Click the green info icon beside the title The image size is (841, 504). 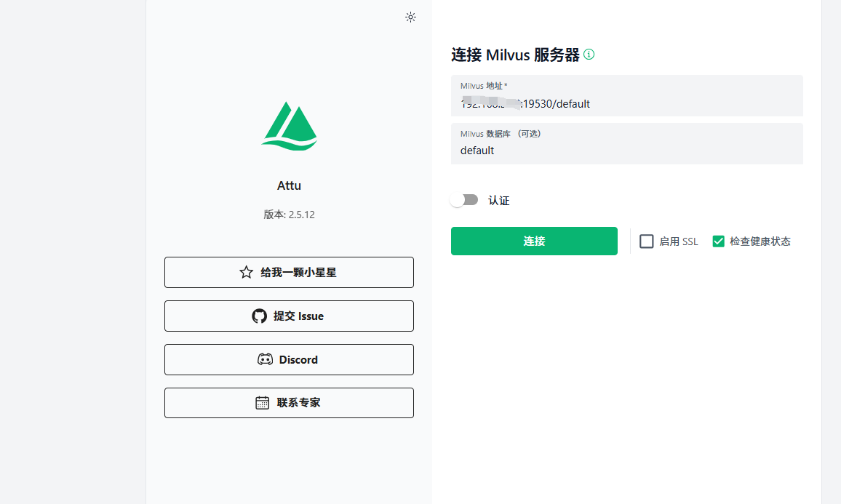(x=589, y=54)
